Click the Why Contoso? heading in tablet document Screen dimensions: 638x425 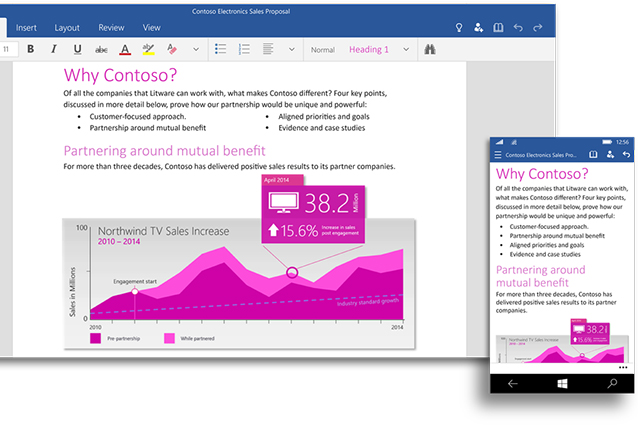(x=120, y=75)
